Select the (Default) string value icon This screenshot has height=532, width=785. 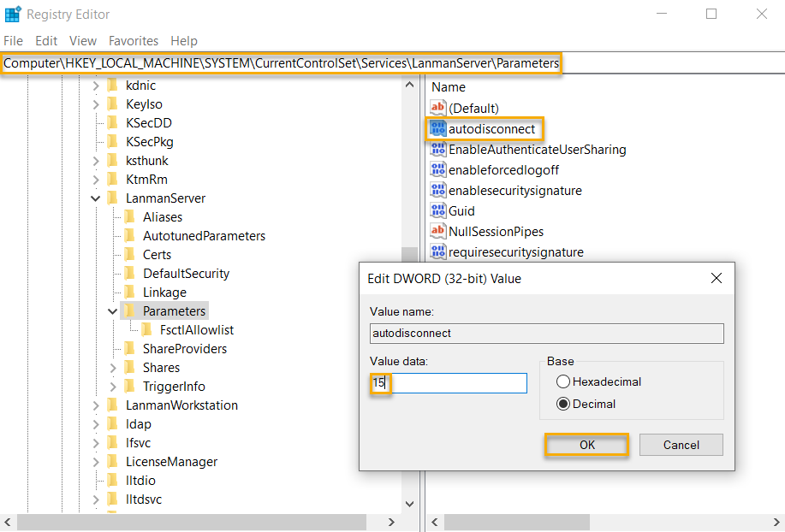coord(438,108)
